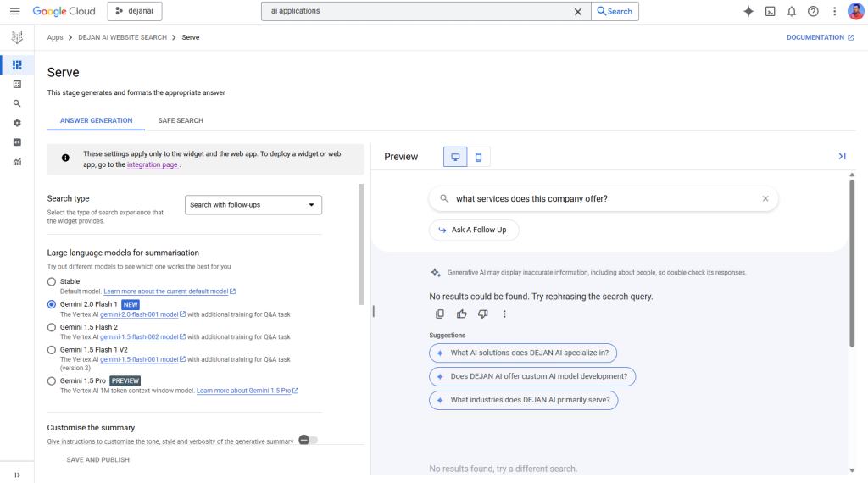868x483 pixels.
Task: Click the Ask A Follow-Up button
Action: pyautogui.click(x=474, y=230)
